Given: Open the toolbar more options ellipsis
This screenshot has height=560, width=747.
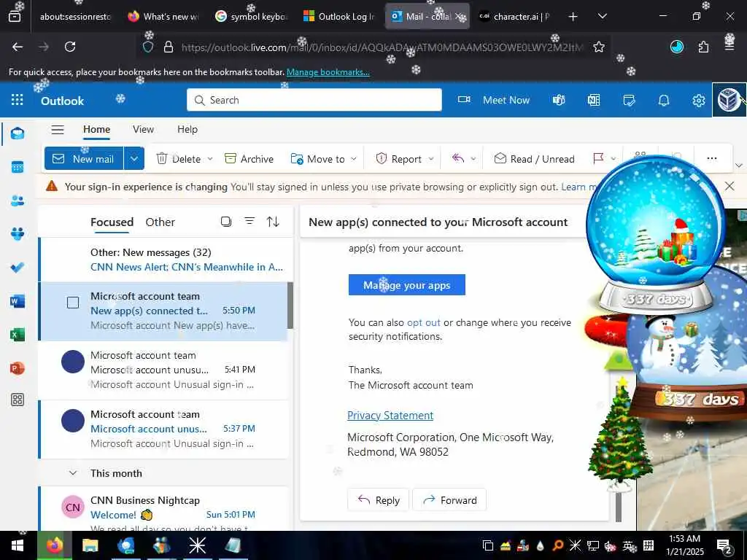Looking at the screenshot, I should tap(712, 158).
